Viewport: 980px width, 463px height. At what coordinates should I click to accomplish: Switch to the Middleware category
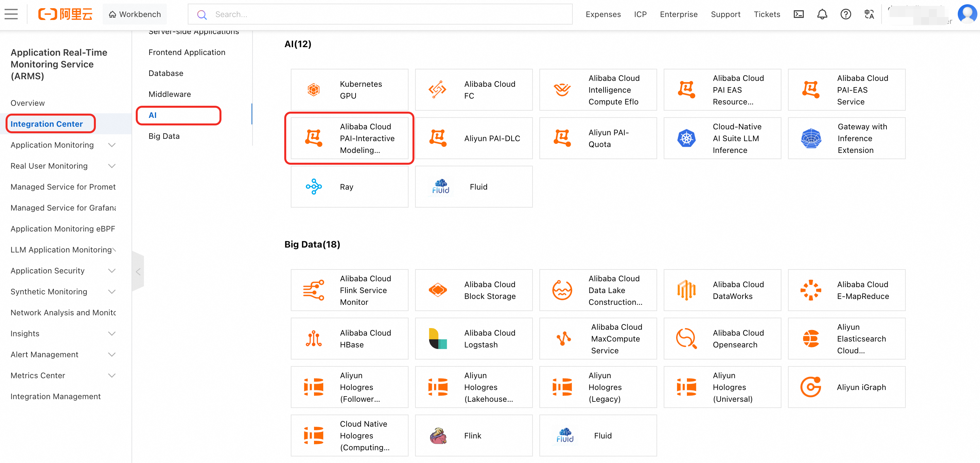click(x=170, y=94)
